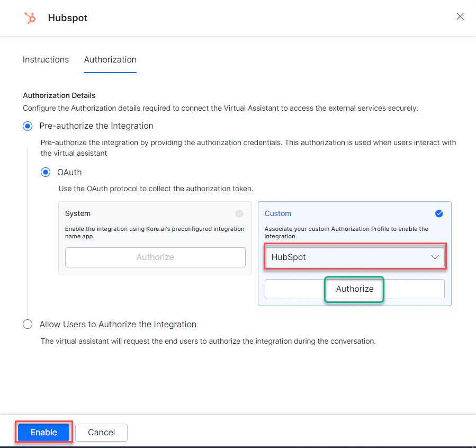Click the Authorization Details heading text
476x448 pixels.
tap(59, 95)
